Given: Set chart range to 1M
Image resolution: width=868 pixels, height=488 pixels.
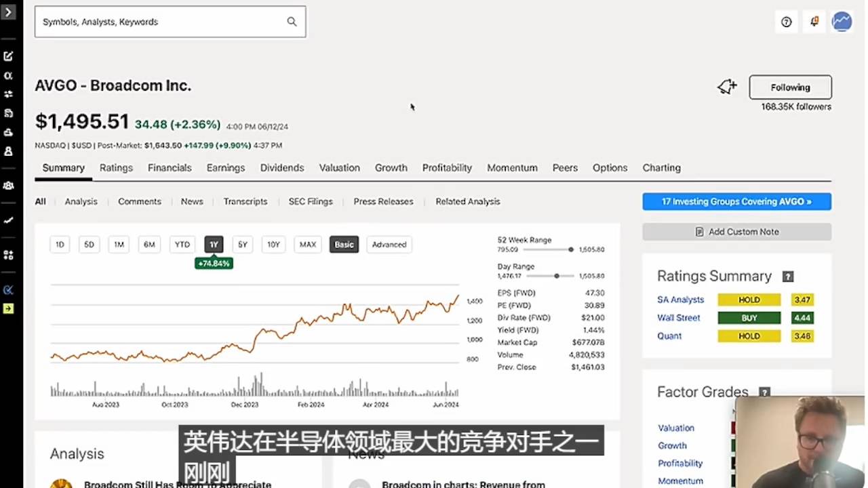Looking at the screenshot, I should tap(119, 245).
